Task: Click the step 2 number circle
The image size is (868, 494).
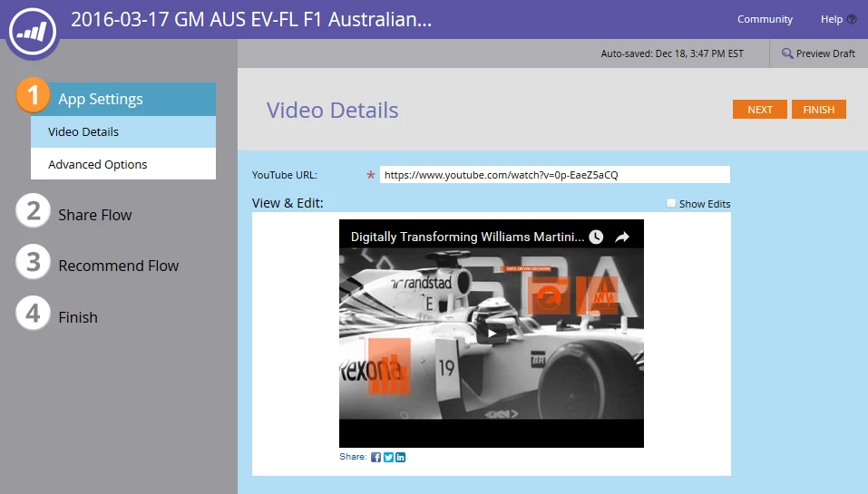Action: [34, 211]
